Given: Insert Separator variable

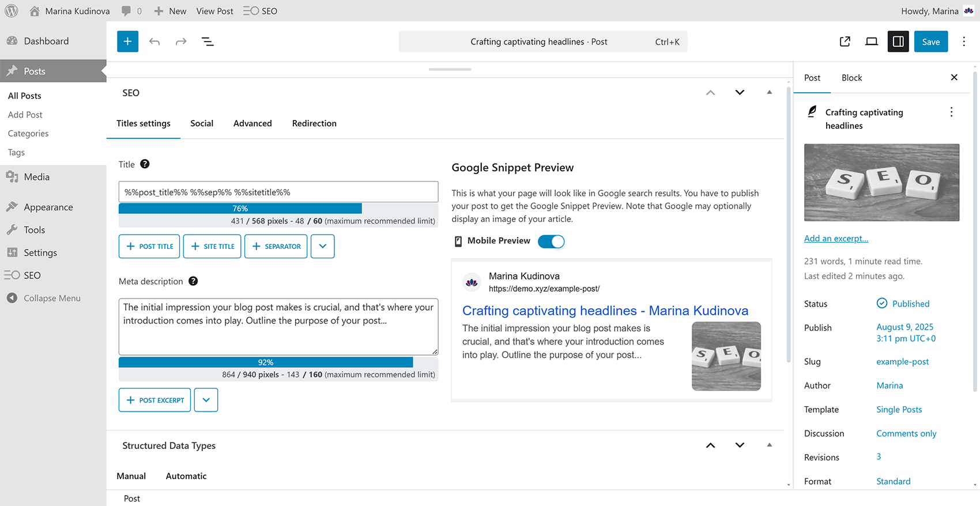Looking at the screenshot, I should click(276, 246).
